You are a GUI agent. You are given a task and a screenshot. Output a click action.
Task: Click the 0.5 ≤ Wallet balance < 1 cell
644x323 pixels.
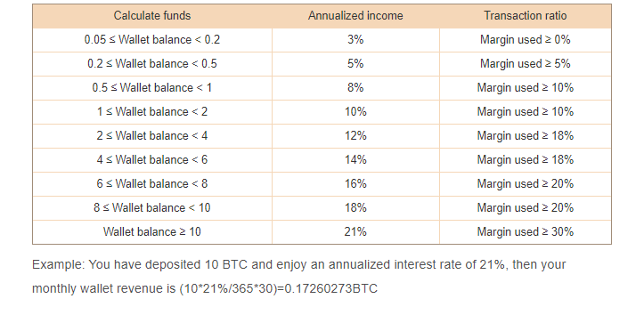click(x=152, y=88)
